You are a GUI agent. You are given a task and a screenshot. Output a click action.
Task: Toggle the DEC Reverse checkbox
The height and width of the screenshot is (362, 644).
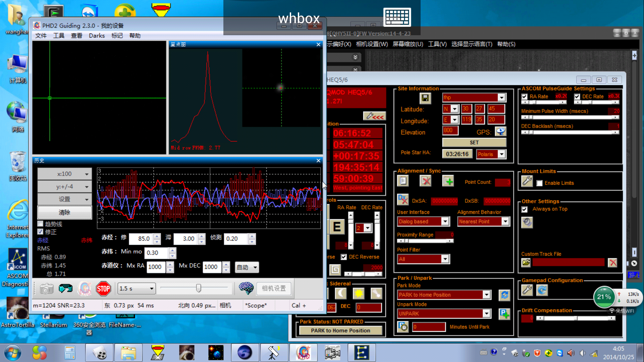click(344, 257)
